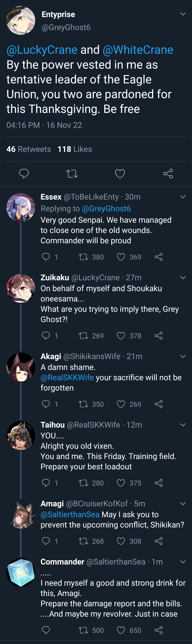View the 46 Retweets list
Image resolution: width=192 pixels, height=644 pixels.
(29, 149)
